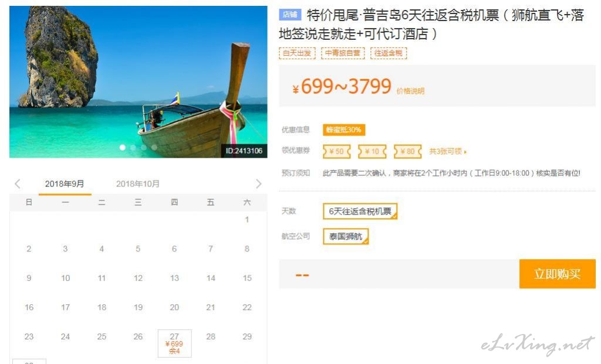
Task: Select date 1 in the calendar
Action: pyautogui.click(x=247, y=219)
